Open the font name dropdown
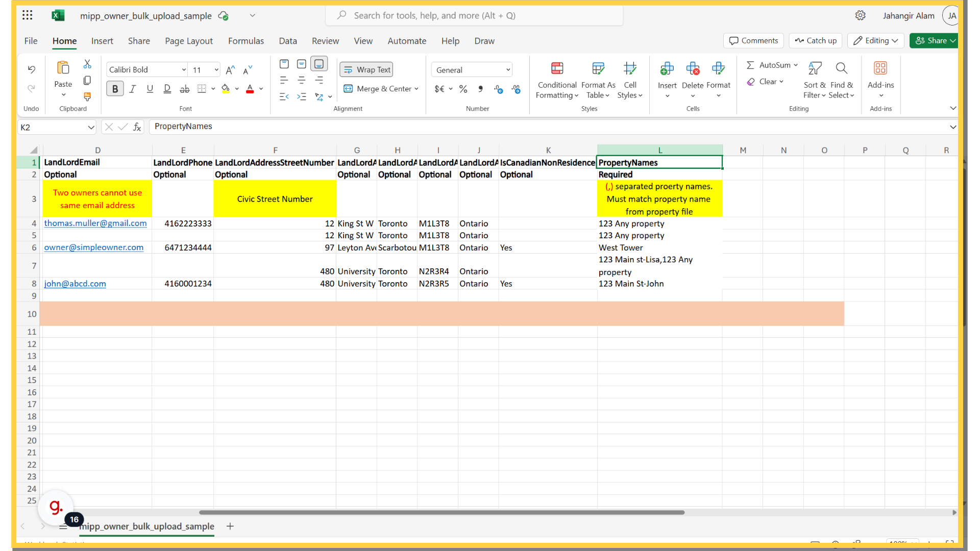The width and height of the screenshot is (980, 551). [184, 70]
